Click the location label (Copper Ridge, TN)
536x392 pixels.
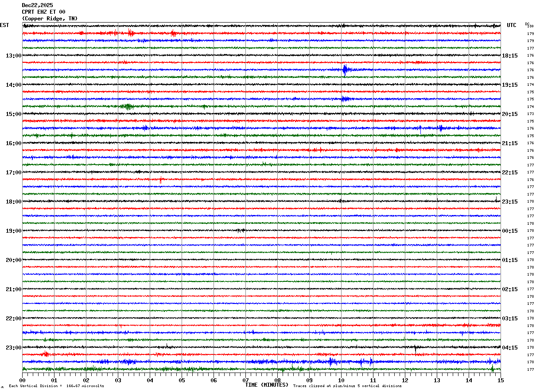pos(50,19)
